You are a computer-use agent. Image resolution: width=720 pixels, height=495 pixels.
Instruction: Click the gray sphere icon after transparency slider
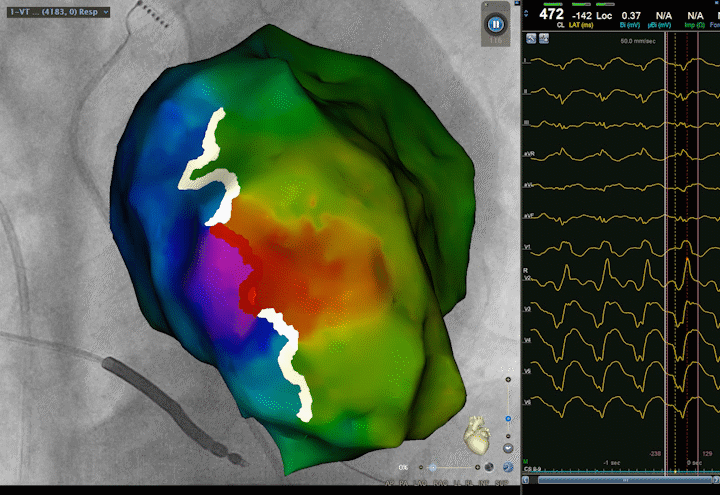point(489,467)
